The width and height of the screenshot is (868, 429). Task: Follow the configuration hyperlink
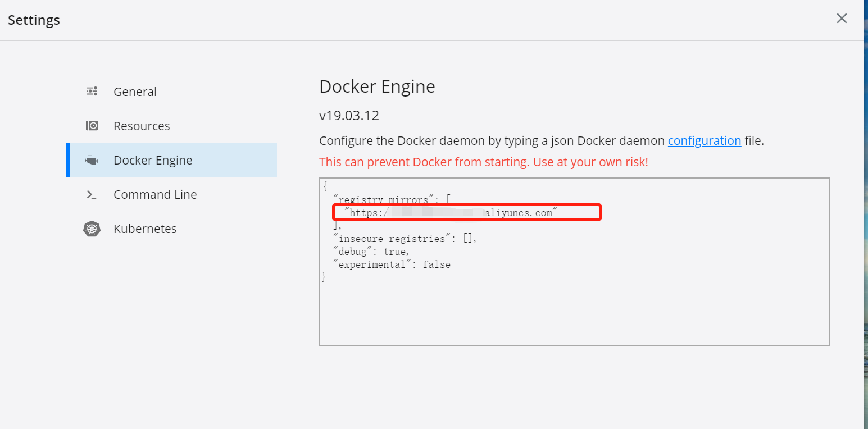[x=704, y=141]
